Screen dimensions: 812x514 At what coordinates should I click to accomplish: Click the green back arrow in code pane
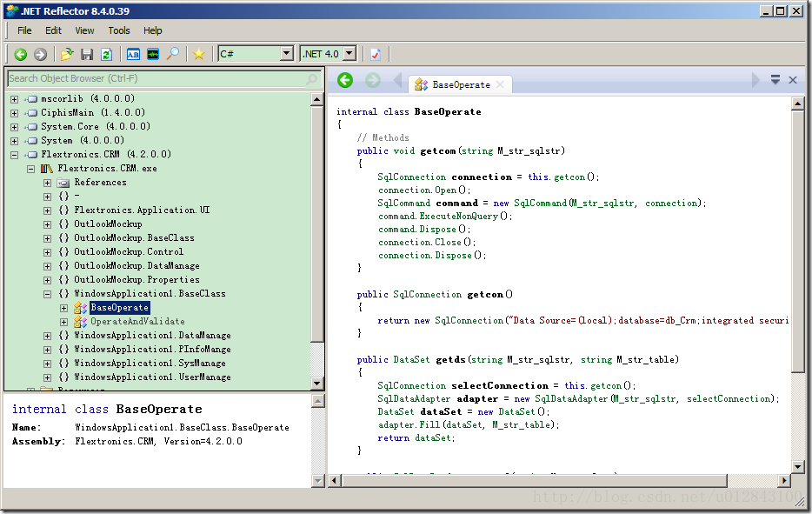point(345,80)
